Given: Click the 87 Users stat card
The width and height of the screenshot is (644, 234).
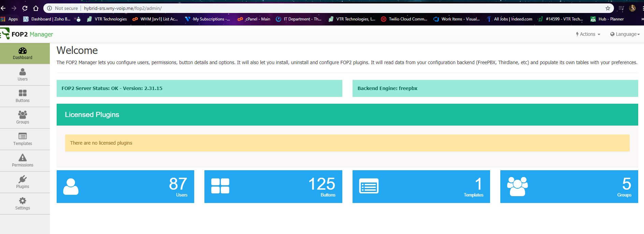Looking at the screenshot, I should click(x=125, y=187).
